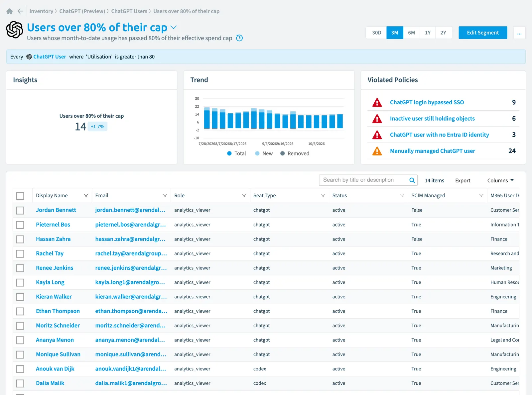The image size is (532, 395).
Task: Check the Jordan Bennett row checkbox
Action: tap(20, 210)
